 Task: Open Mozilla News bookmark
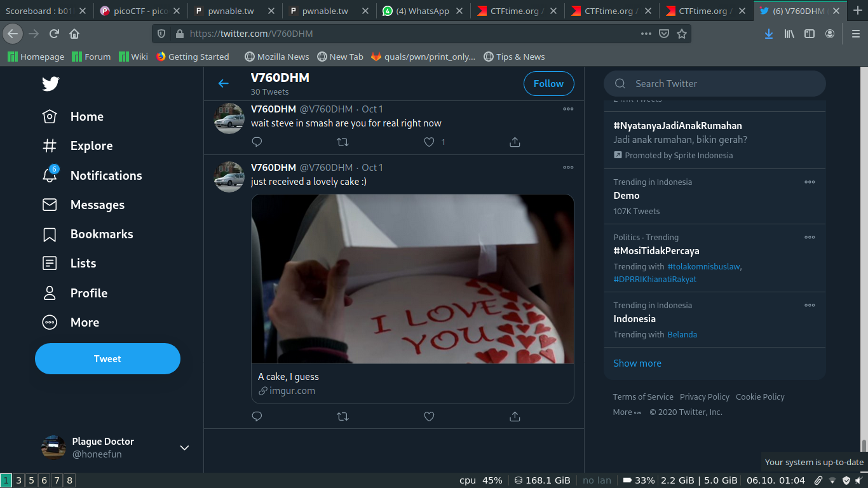pos(277,57)
